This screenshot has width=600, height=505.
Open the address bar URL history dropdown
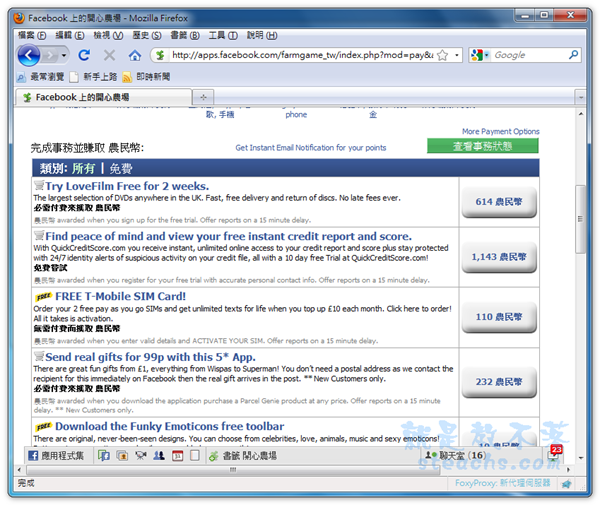click(x=457, y=55)
